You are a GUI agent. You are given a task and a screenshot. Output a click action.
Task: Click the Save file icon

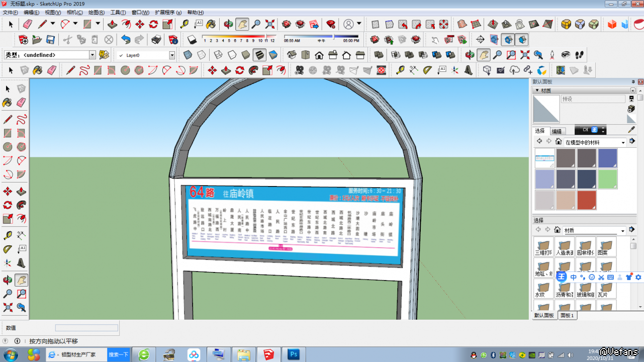click(50, 40)
